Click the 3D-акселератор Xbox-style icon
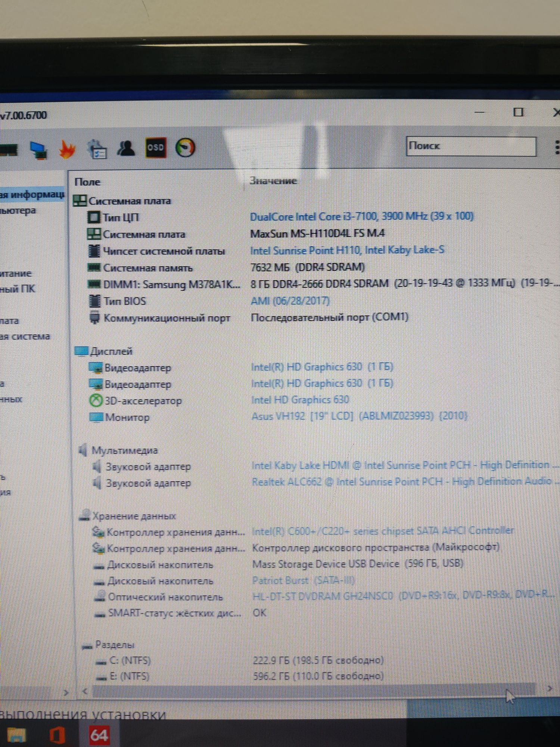The image size is (560, 747). 96,400
